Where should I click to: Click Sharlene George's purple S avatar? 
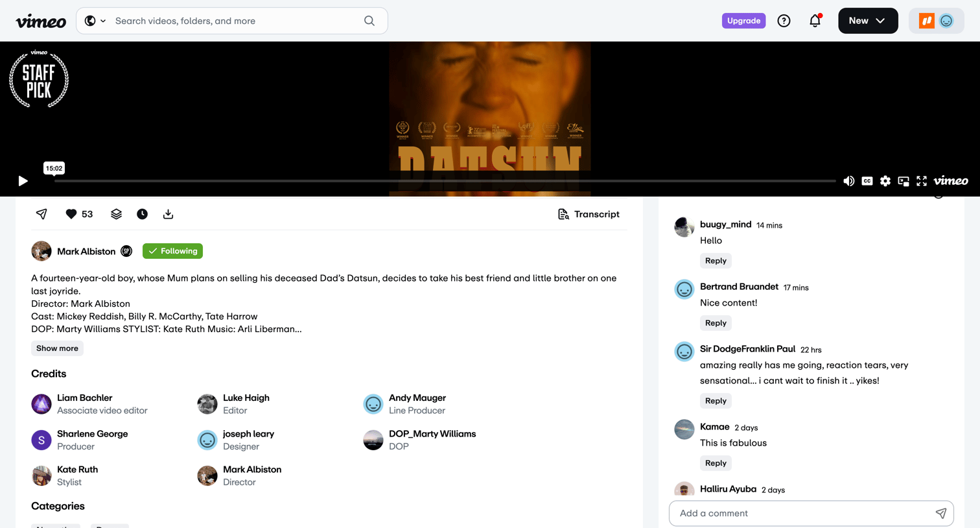[x=41, y=440]
